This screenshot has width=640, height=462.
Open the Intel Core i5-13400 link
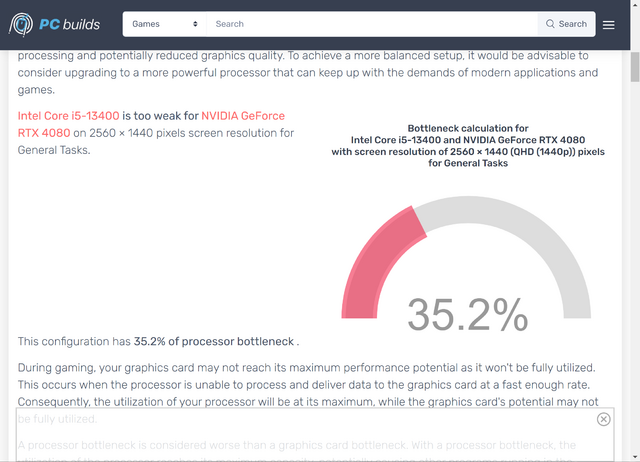(x=68, y=116)
